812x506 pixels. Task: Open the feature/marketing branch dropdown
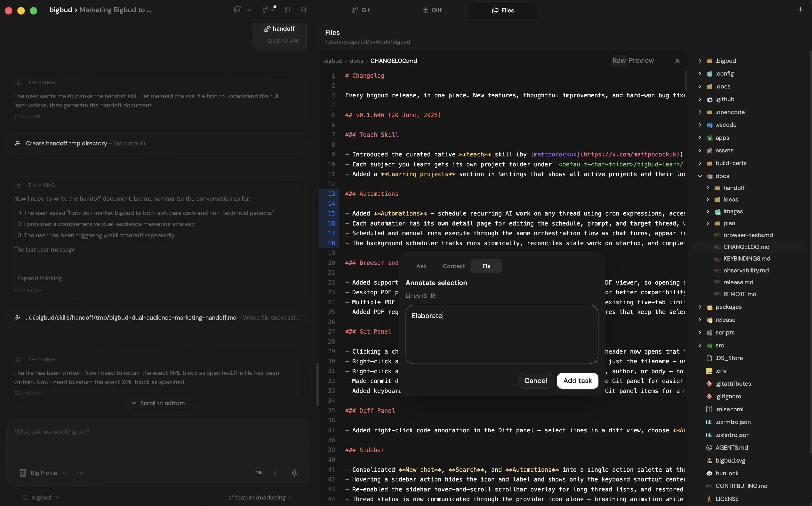pyautogui.click(x=260, y=498)
